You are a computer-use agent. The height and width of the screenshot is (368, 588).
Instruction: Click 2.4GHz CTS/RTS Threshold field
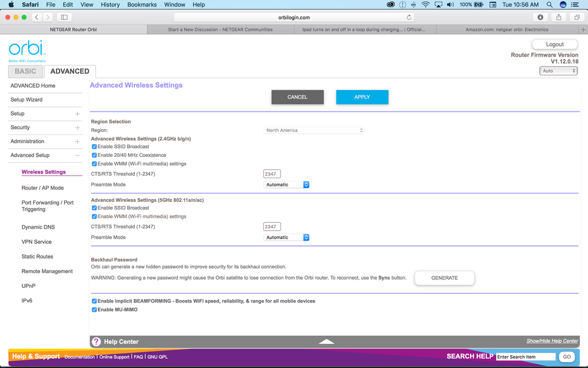(272, 174)
